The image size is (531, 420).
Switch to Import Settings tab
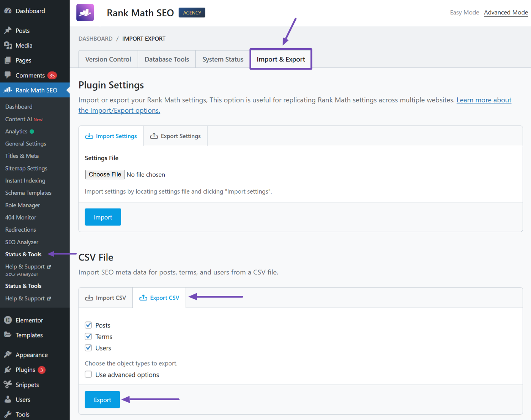[111, 136]
